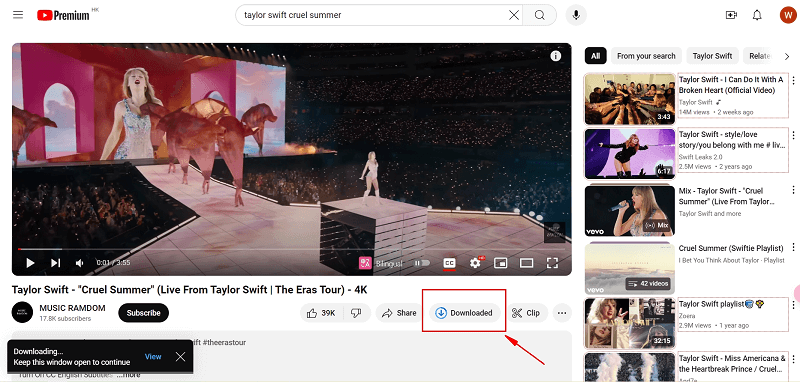Open Miss Americana video title

732,363
